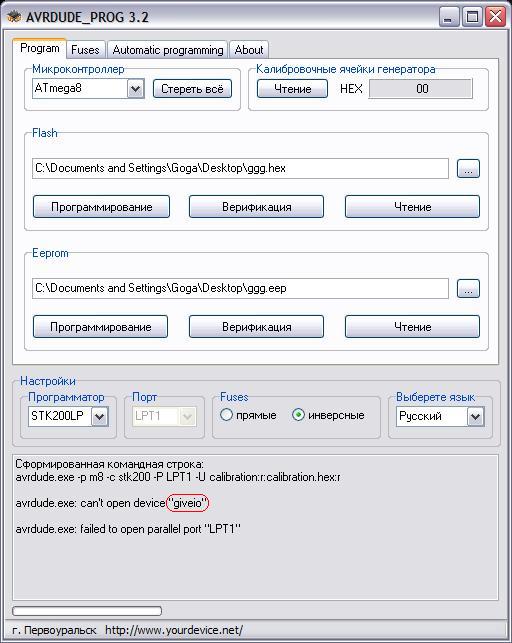The image size is (512, 643).
Task: Open the ATmega8 microcontroller dropdown
Action: click(x=135, y=89)
